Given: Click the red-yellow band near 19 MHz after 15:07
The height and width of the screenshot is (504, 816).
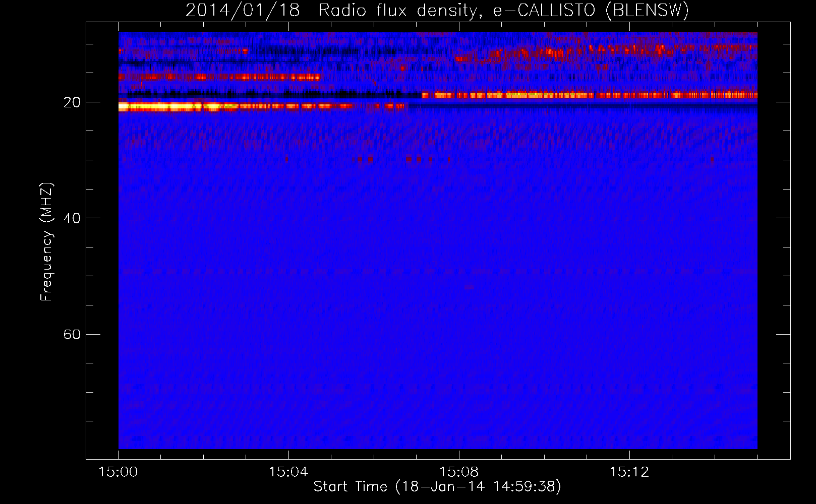Looking at the screenshot, I should coord(590,95).
